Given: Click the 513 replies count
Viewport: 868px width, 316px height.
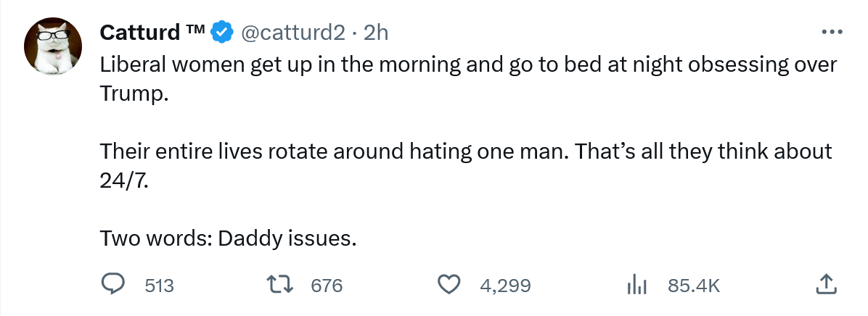Looking at the screenshot, I should click(160, 286).
